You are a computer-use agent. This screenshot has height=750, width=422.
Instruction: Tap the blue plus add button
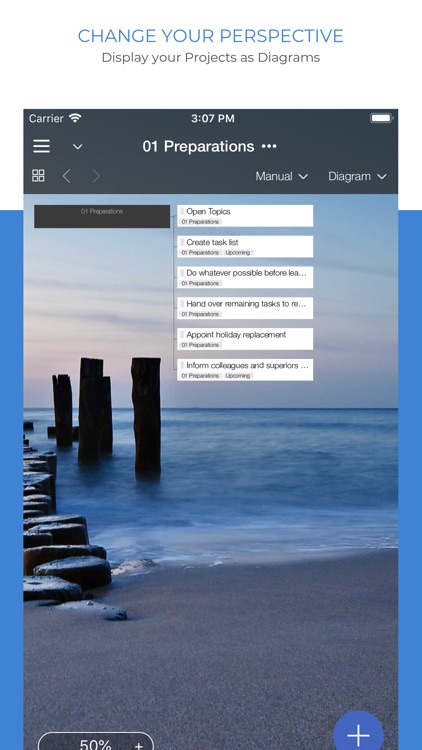(x=358, y=734)
